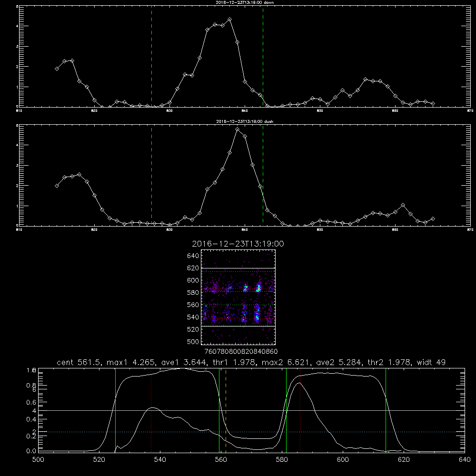Click the right green dashed line in dusk plot
476x476 pixels.
(263, 177)
